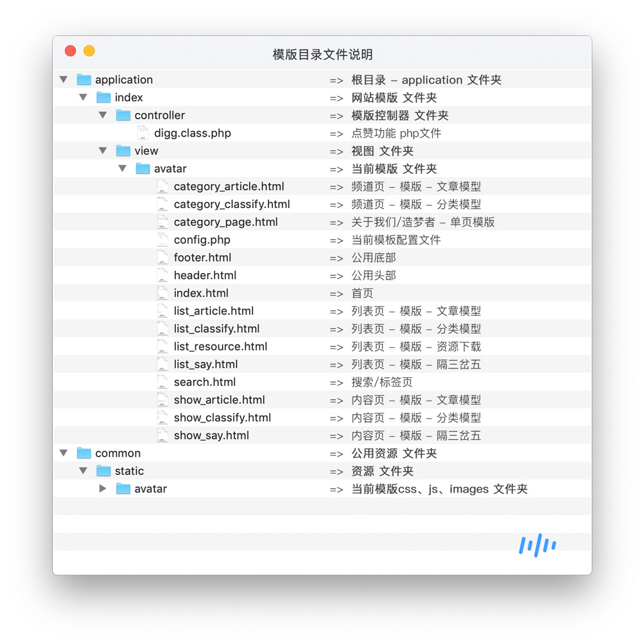644x644 pixels.
Task: Select the list_article.html file name
Action: pyautogui.click(x=214, y=311)
